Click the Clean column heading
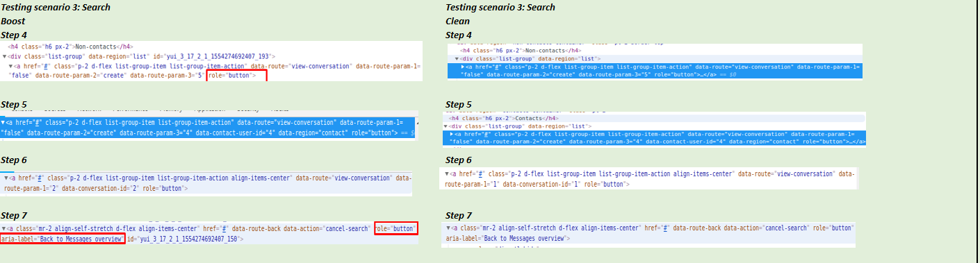 (x=457, y=22)
